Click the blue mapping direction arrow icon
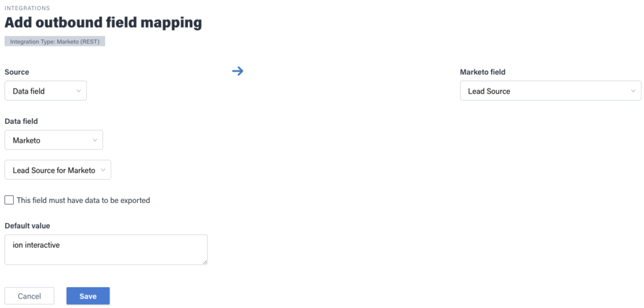 237,71
